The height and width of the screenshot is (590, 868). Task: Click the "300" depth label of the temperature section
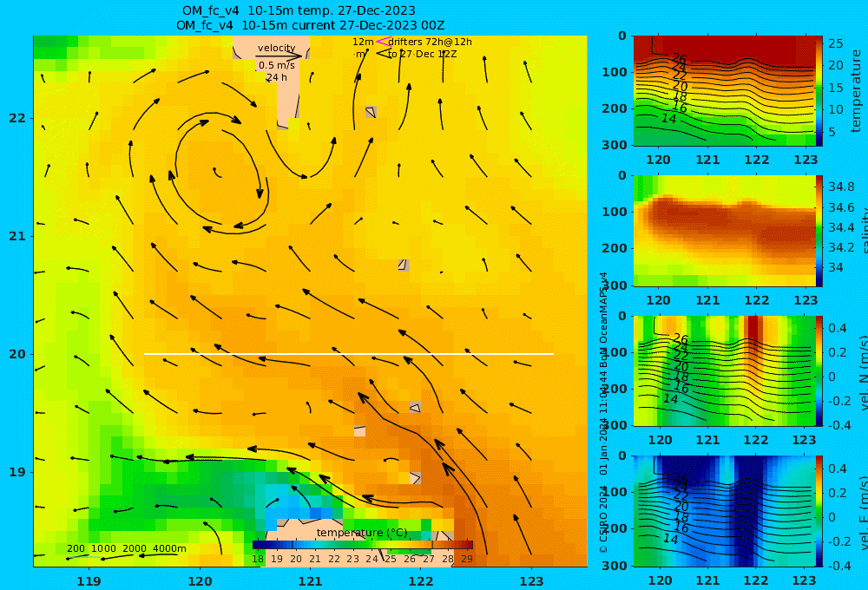coord(615,145)
